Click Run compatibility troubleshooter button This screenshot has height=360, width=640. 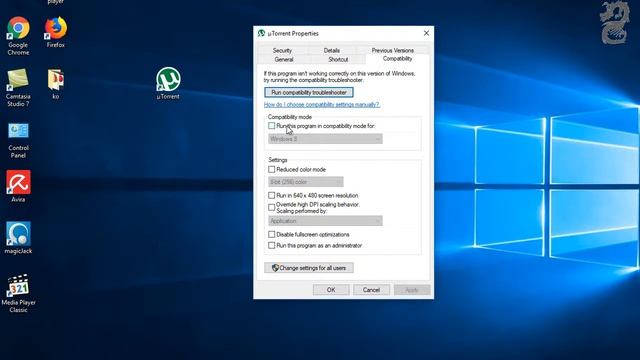pyautogui.click(x=309, y=92)
